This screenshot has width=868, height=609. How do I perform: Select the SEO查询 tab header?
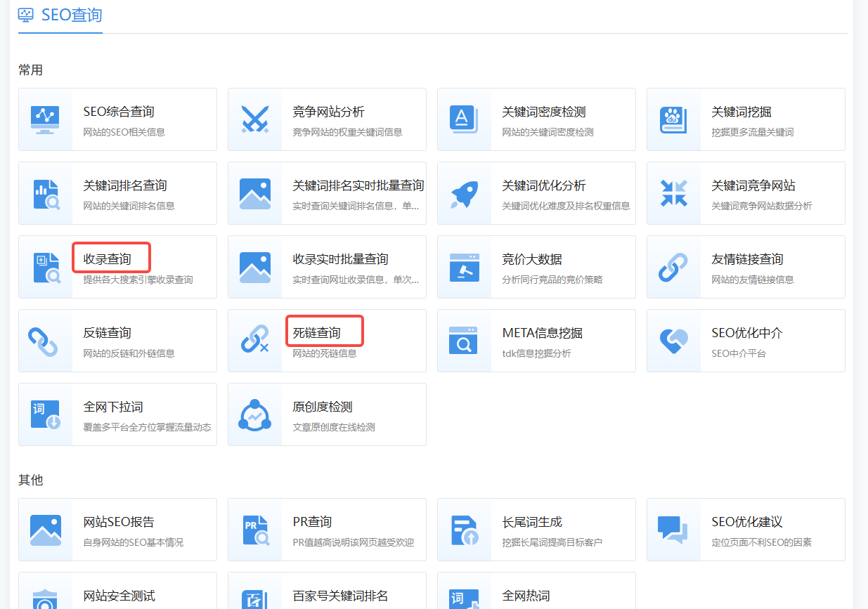[60, 15]
